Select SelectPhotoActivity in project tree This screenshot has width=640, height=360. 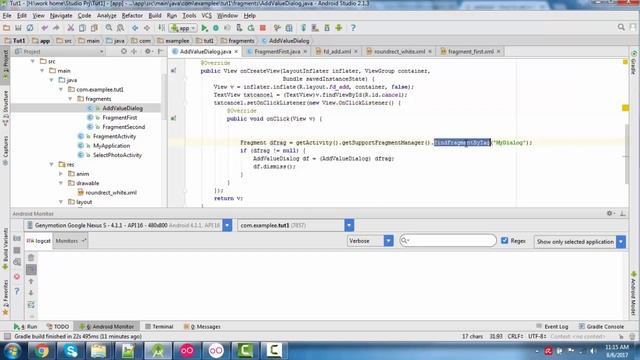click(x=117, y=155)
